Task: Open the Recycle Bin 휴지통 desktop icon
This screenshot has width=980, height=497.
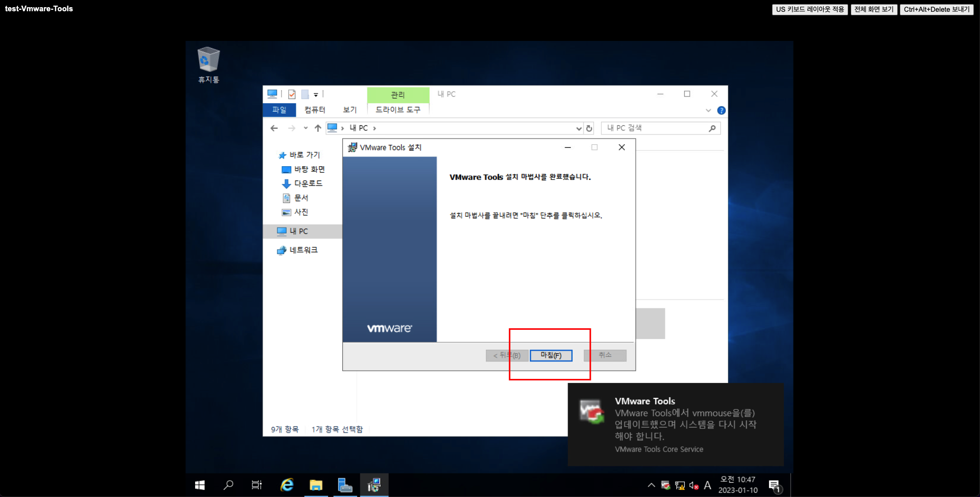Action: tap(208, 65)
